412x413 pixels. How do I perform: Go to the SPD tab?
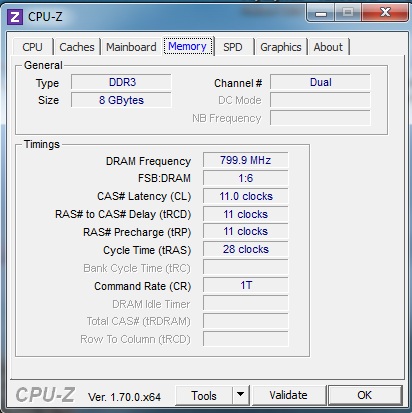233,47
